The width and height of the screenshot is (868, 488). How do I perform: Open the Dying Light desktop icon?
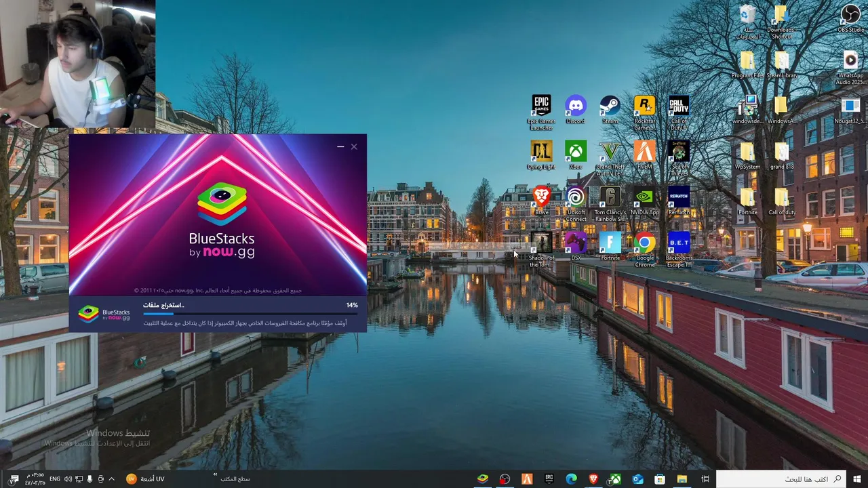(x=541, y=155)
